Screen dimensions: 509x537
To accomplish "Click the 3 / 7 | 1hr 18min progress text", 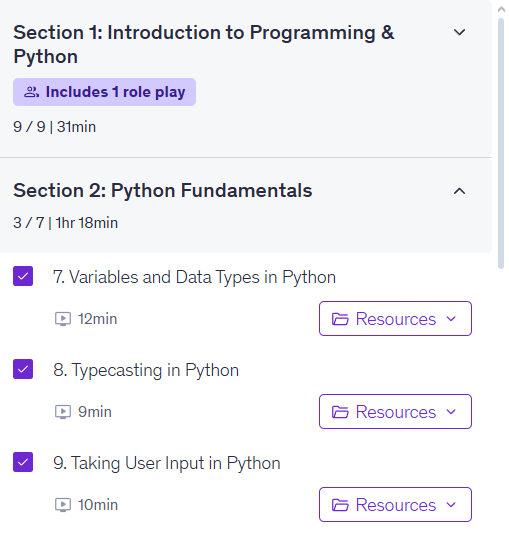I will point(65,223).
